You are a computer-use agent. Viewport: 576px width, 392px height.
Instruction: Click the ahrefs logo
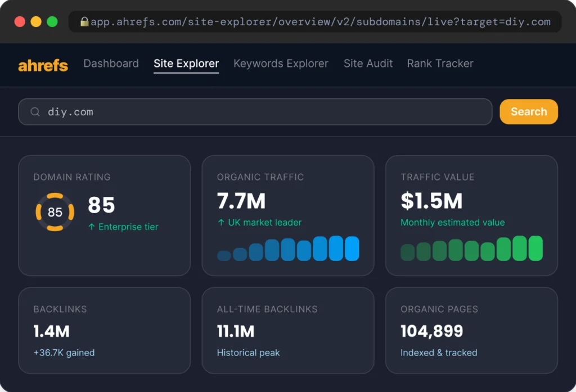[x=43, y=65]
